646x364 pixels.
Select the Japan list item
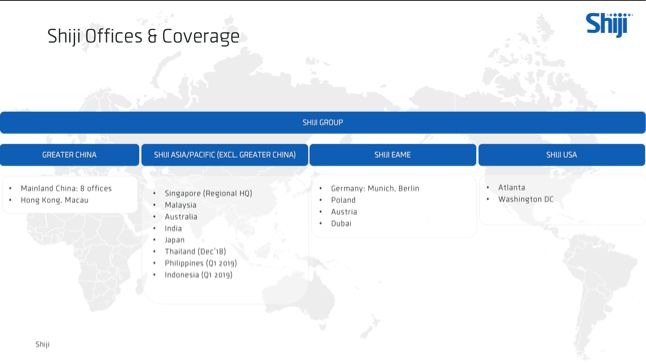click(174, 240)
